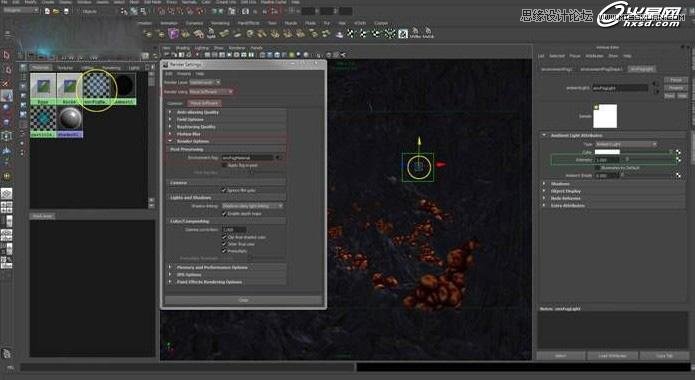Screen dimensions: 695x380
Task: Click the white Color swatch of ambient light
Action: click(607, 152)
